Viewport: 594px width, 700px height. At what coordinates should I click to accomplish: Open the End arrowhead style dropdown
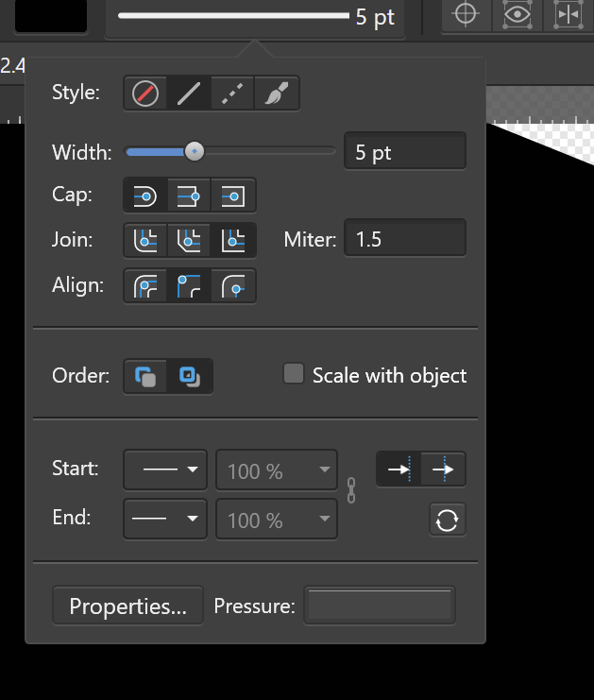coord(165,519)
